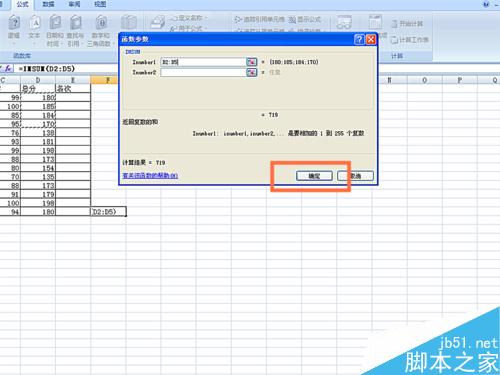This screenshot has width=500, height=375.
Task: Close the Function Arguments dialog
Action: (x=371, y=39)
